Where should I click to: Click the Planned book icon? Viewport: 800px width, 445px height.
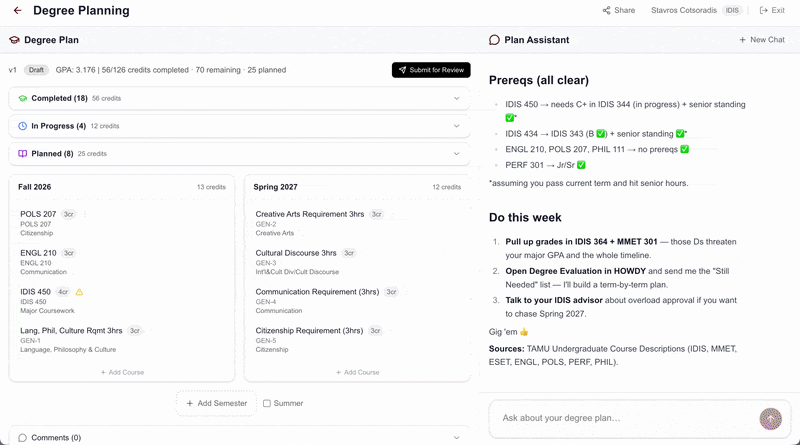[22, 154]
